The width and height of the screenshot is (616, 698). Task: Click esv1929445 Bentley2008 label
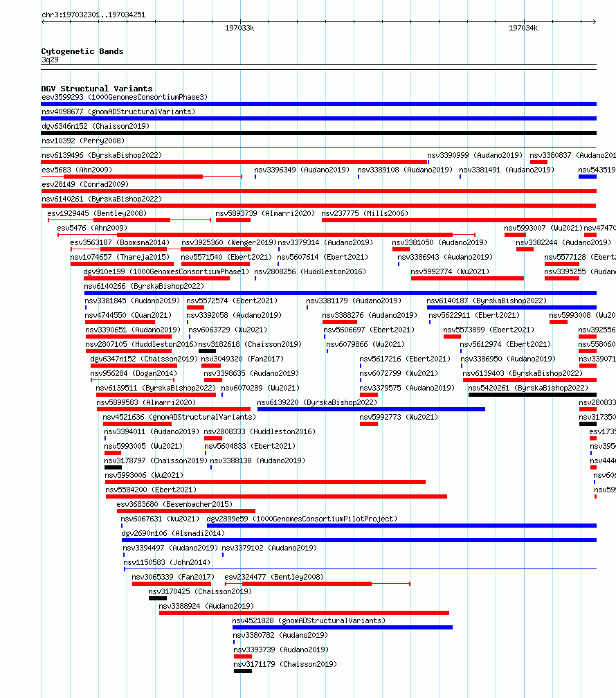[97, 213]
